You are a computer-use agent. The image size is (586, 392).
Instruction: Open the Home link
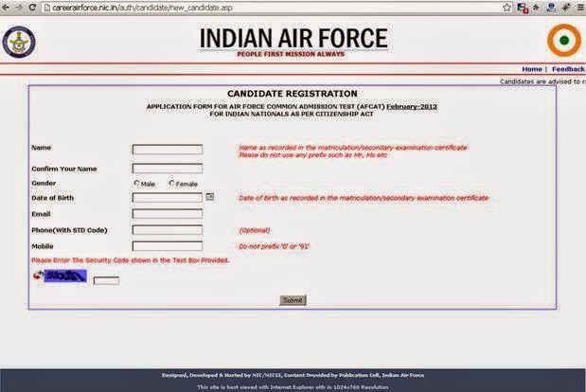click(x=532, y=69)
